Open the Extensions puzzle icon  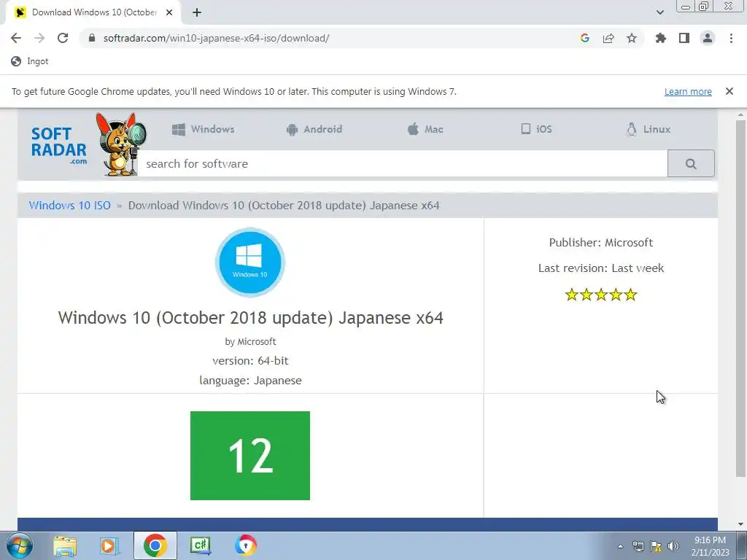[661, 38]
